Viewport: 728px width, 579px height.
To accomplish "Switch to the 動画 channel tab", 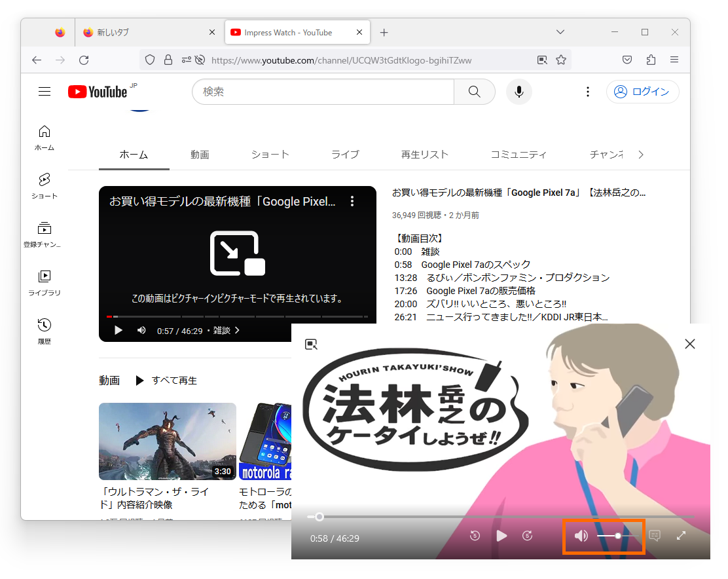I will point(200,155).
